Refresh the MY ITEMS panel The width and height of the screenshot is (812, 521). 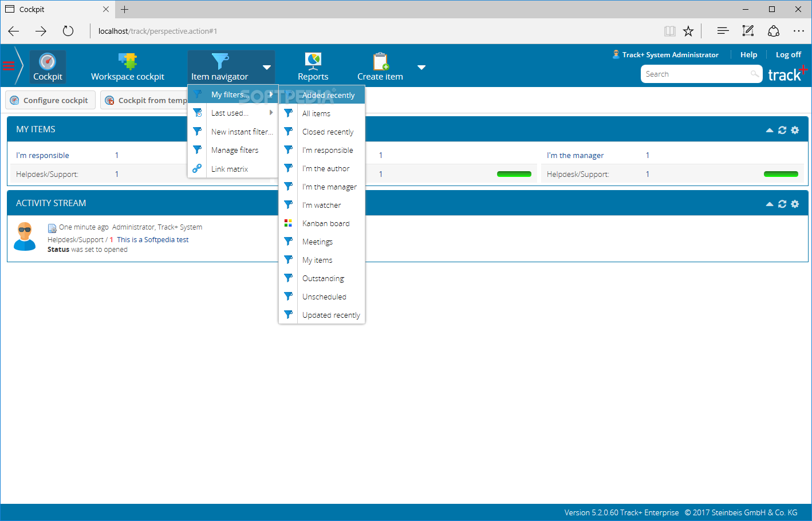782,130
